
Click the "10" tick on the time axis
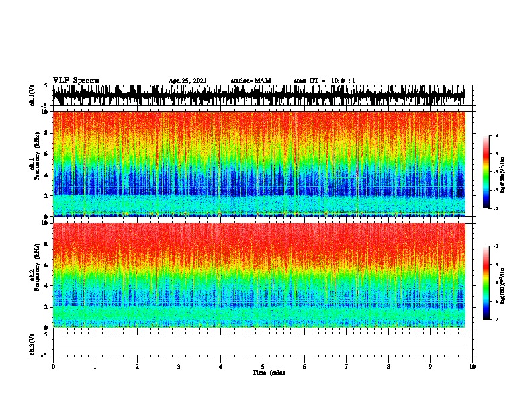click(x=472, y=367)
